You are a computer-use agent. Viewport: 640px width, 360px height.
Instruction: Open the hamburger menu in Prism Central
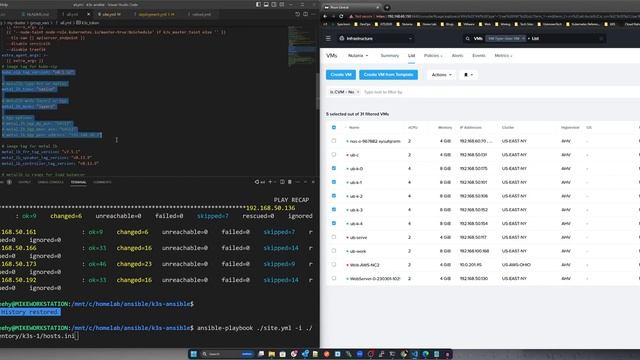tap(328, 38)
